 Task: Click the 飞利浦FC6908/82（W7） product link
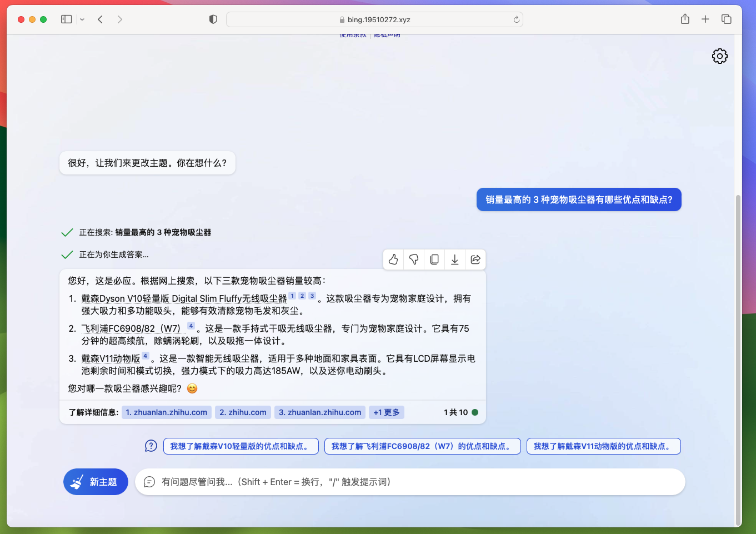[x=133, y=329]
